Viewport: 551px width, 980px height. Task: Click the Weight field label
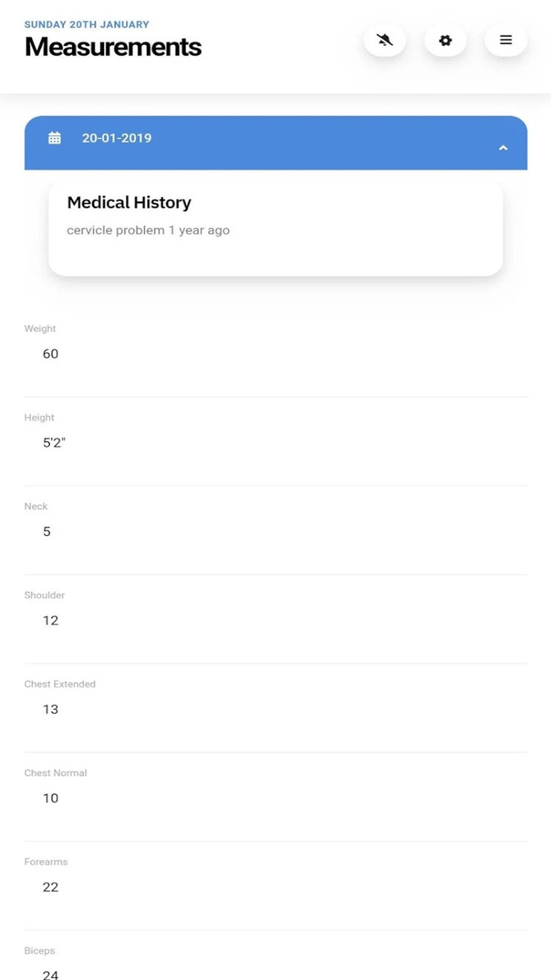pos(40,329)
